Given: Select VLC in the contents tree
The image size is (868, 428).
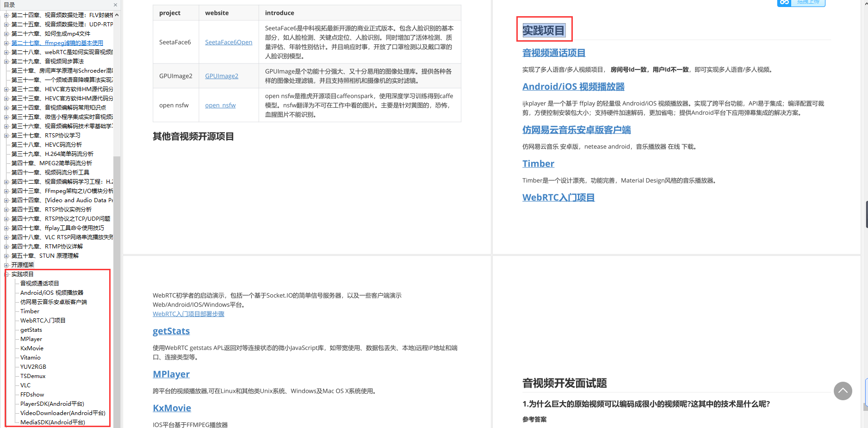Looking at the screenshot, I should click(25, 385).
